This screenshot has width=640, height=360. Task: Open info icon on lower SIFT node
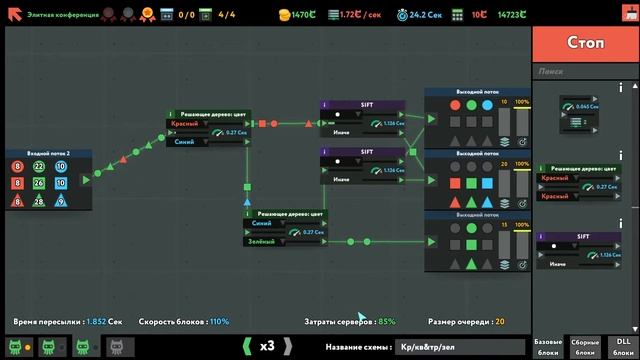[x=324, y=152]
